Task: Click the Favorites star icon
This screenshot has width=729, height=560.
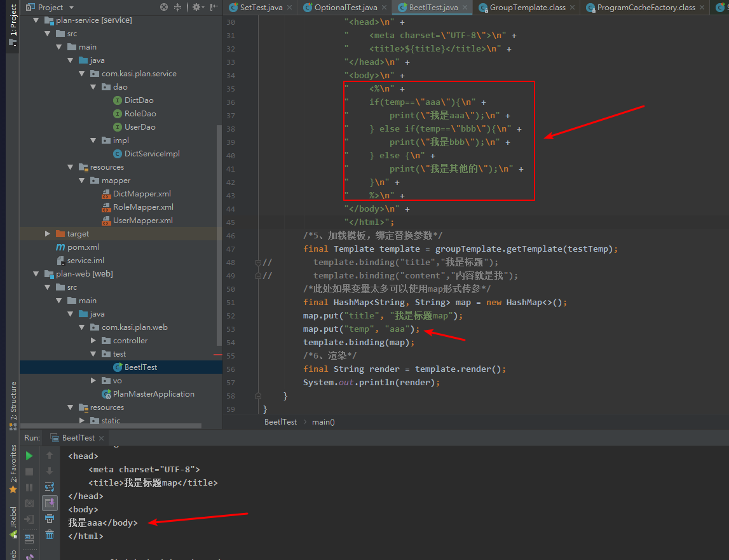Action: [x=13, y=489]
